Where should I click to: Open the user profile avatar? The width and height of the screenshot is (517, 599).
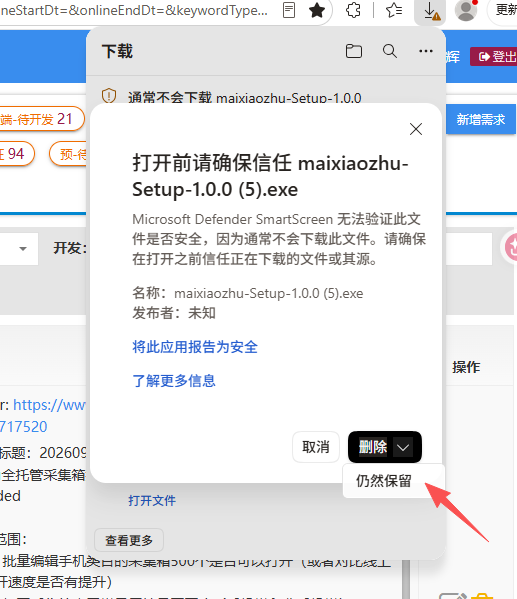coord(466,11)
